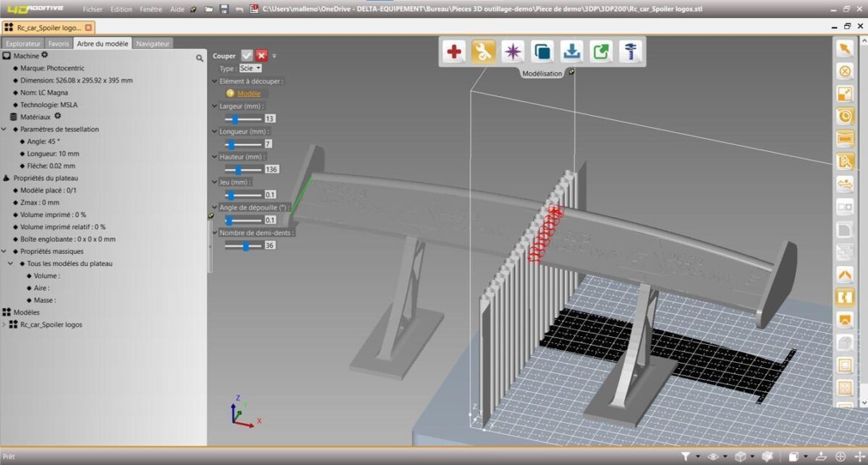Toggle the eye visibility icon in status bar
Viewport: 868px width, 465px height.
pos(713,456)
